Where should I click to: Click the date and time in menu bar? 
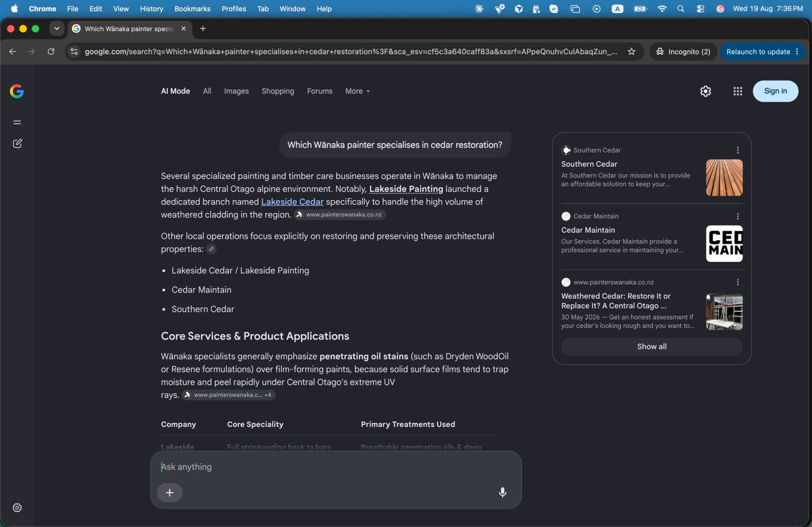pos(768,9)
